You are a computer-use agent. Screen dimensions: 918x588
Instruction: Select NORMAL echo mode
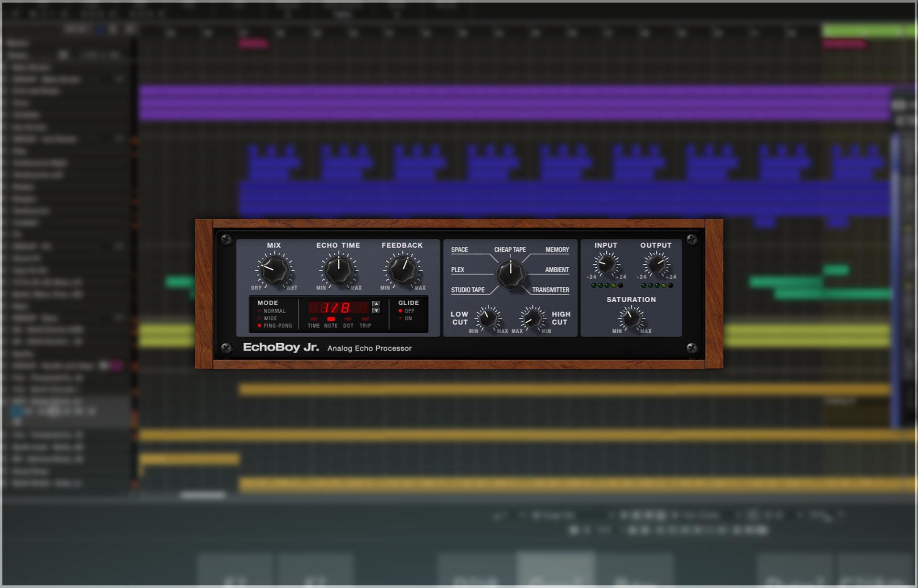[272, 311]
